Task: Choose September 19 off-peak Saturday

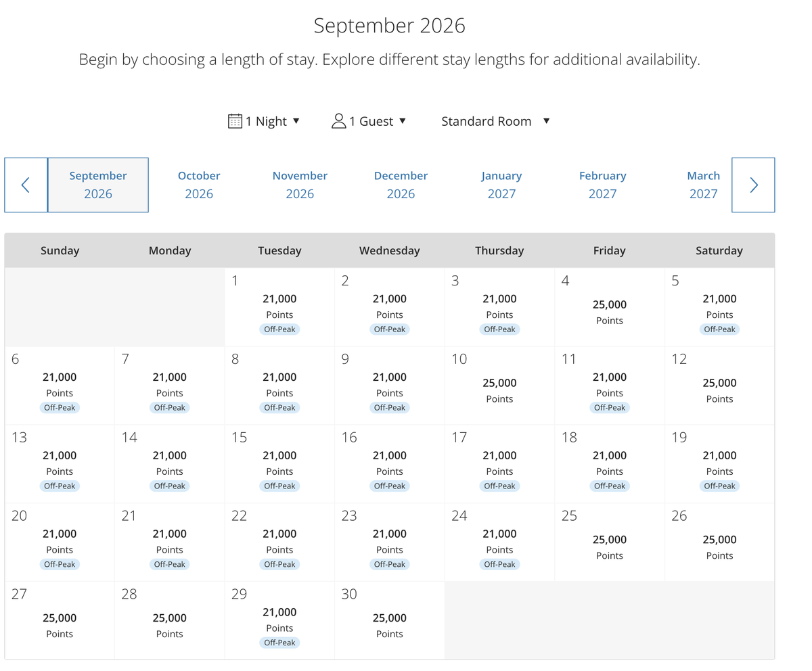Action: (x=719, y=465)
